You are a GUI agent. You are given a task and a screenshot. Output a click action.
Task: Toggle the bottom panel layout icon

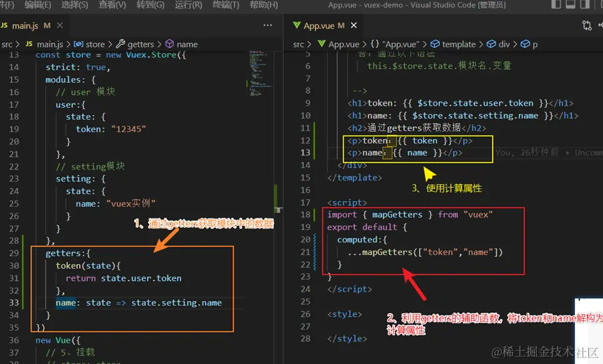570,4
